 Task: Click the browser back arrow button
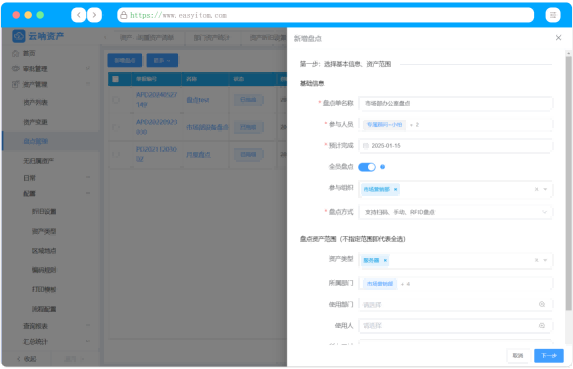[x=78, y=15]
